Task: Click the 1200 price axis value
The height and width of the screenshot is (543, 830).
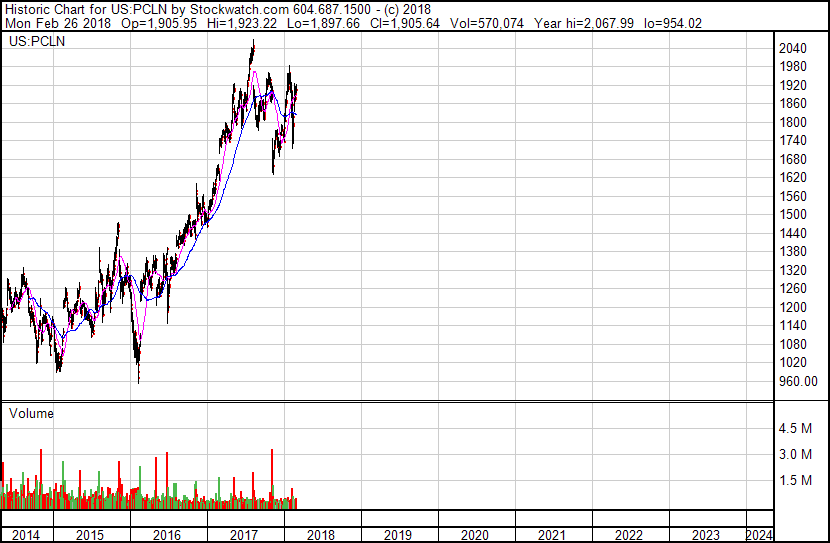Action: coord(793,307)
